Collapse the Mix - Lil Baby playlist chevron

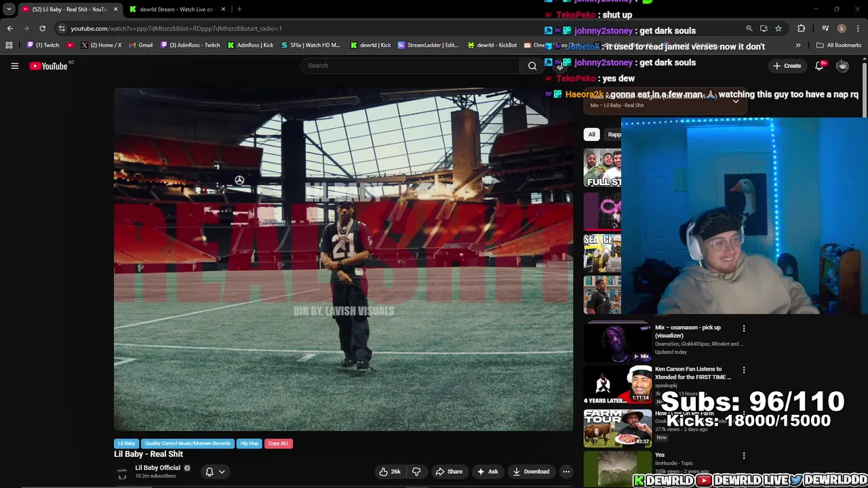click(x=736, y=100)
